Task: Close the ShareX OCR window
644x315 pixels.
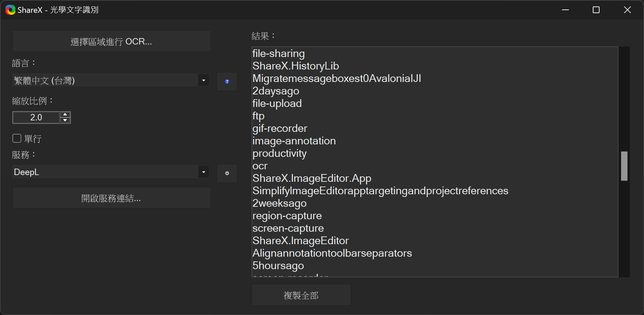Action: 627,10
